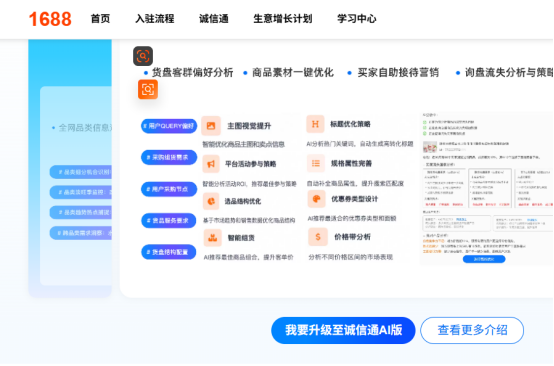Click 我要升级至诚信通AI版 button
Screen dimensions: 554x366
(x=343, y=330)
